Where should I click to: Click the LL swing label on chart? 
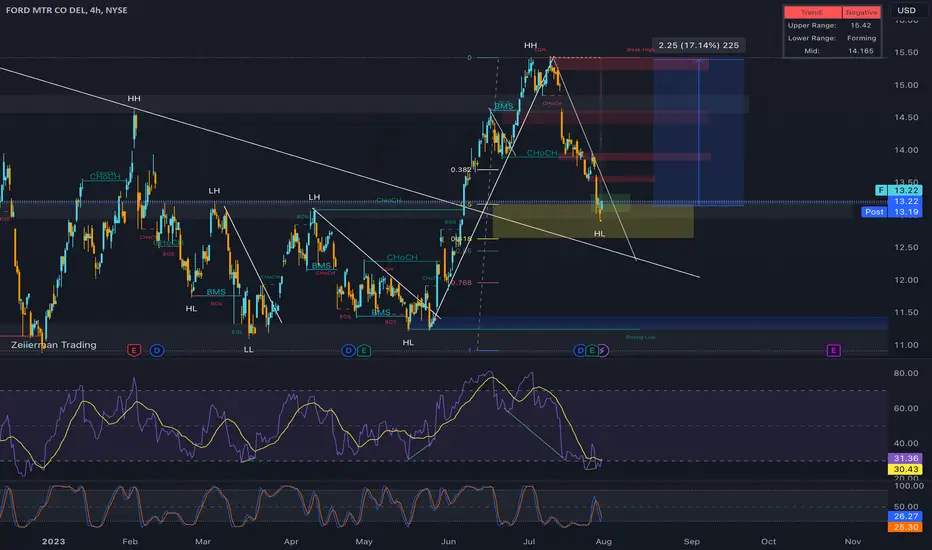point(248,350)
